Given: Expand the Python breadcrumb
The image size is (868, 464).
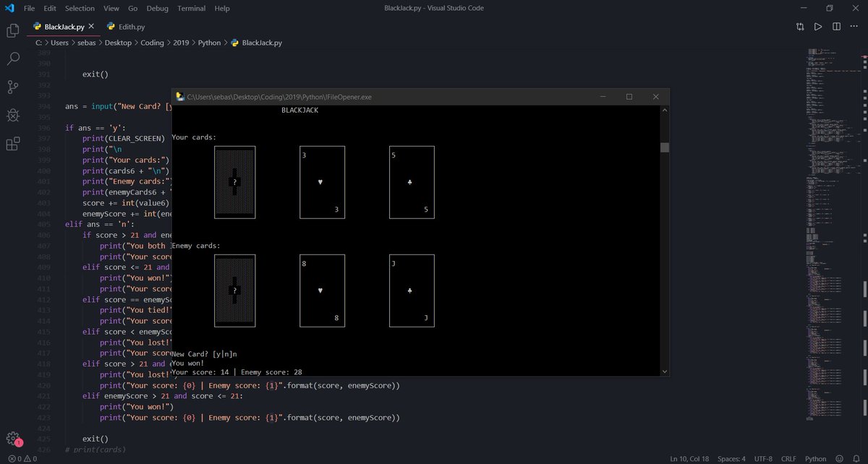Looking at the screenshot, I should 209,43.
